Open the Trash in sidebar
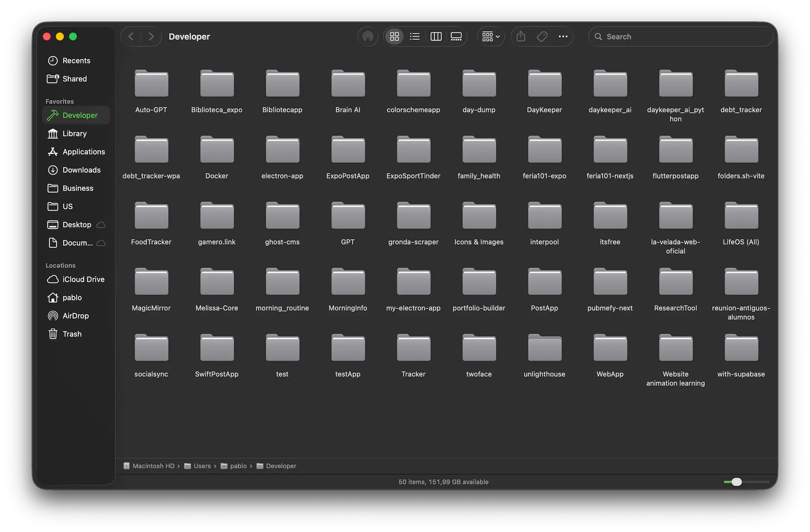810x532 pixels. click(x=72, y=334)
